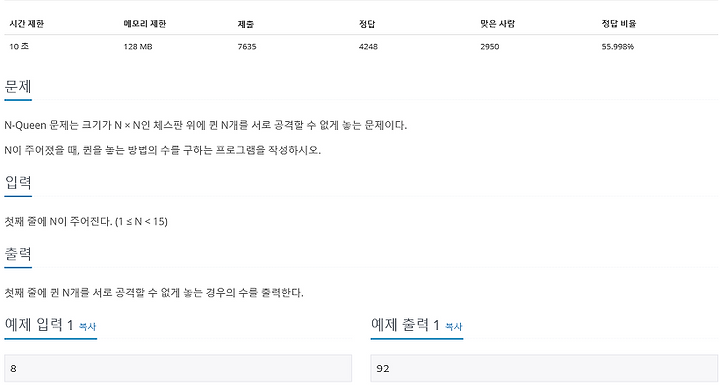This screenshot has width=720, height=387.
Task: Click the 맞은 사람 column header
Action: tap(498, 24)
